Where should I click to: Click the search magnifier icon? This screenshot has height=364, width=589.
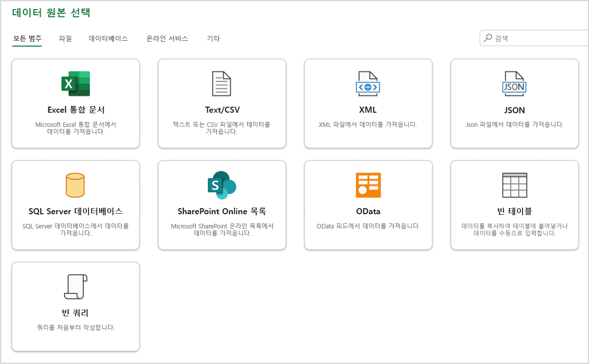click(488, 38)
